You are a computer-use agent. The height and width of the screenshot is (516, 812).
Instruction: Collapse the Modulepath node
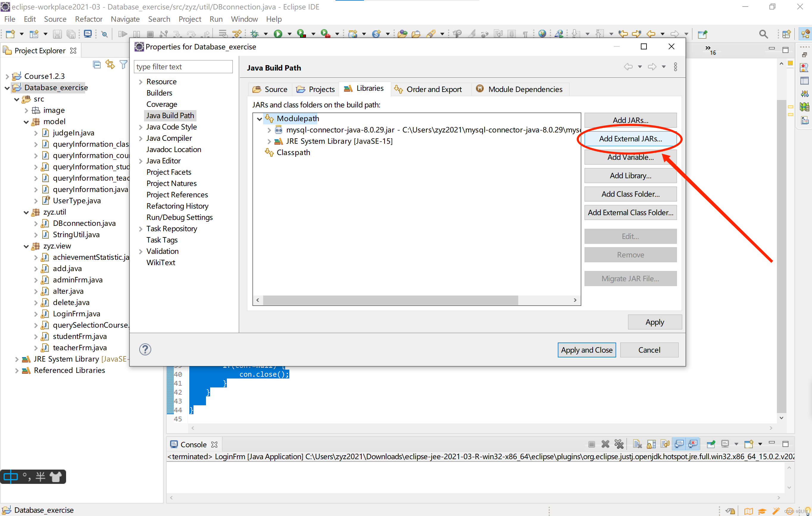pos(259,119)
